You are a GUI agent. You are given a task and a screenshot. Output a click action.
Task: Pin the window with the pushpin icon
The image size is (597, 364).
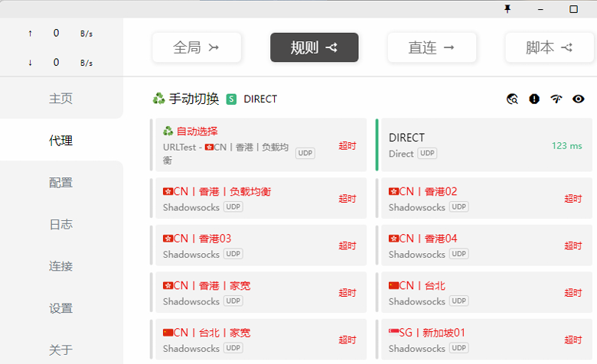[506, 9]
